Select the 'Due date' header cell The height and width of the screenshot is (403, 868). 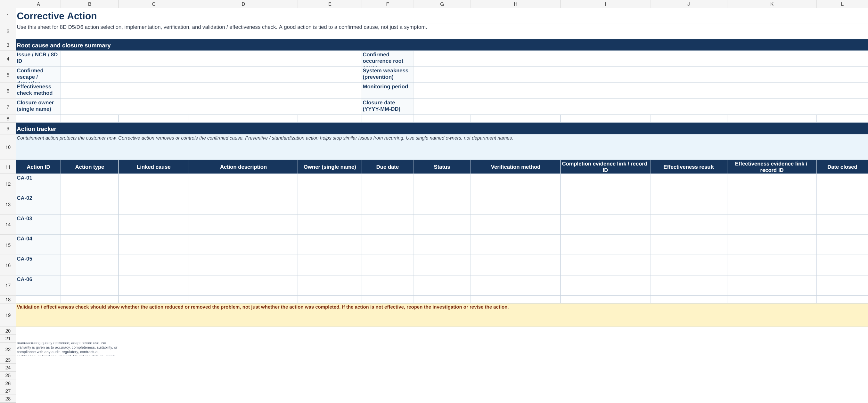tap(388, 167)
